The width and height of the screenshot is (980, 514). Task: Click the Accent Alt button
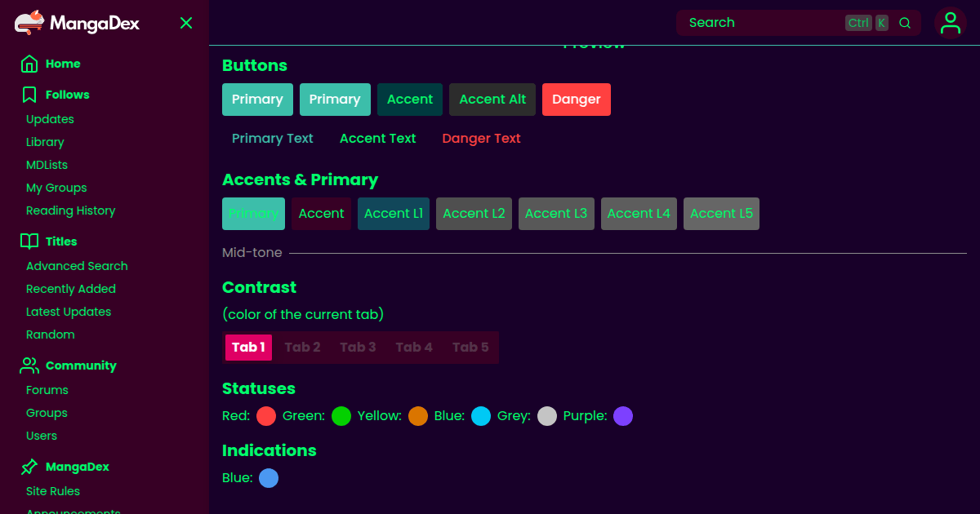click(492, 100)
